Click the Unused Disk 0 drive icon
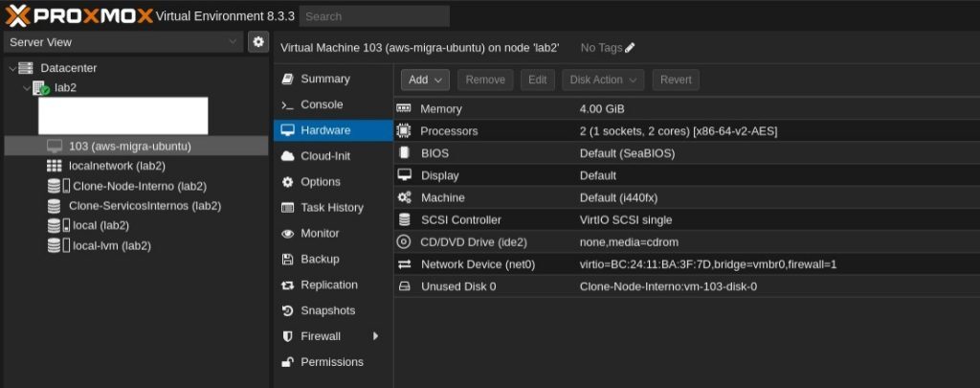This screenshot has height=388, width=980. (x=404, y=286)
